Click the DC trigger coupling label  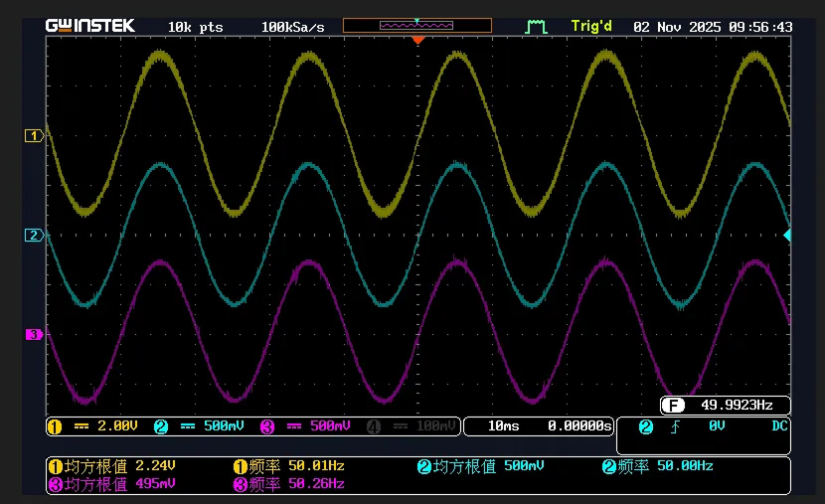click(779, 425)
